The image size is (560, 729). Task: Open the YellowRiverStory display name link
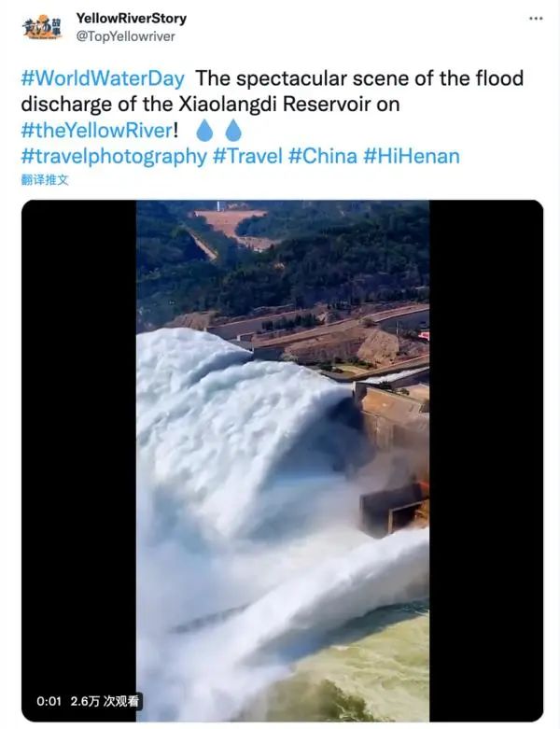coord(131,18)
